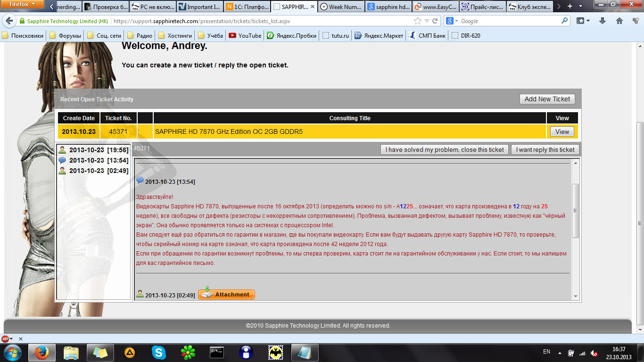Open the YouTube bookmark

(x=245, y=35)
